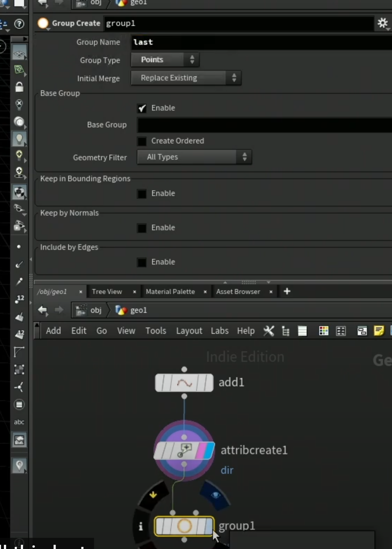The width and height of the screenshot is (392, 549).
Task: Click the Base Group text input field
Action: click(x=264, y=125)
